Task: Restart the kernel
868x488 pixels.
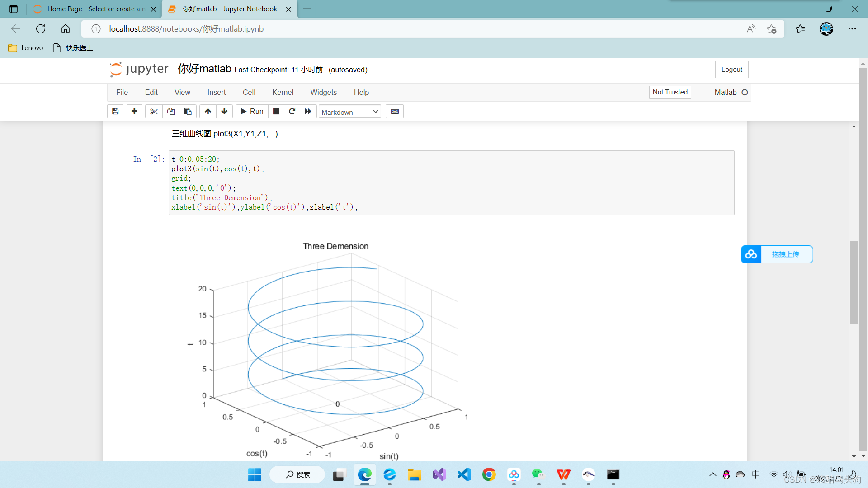Action: (x=292, y=112)
